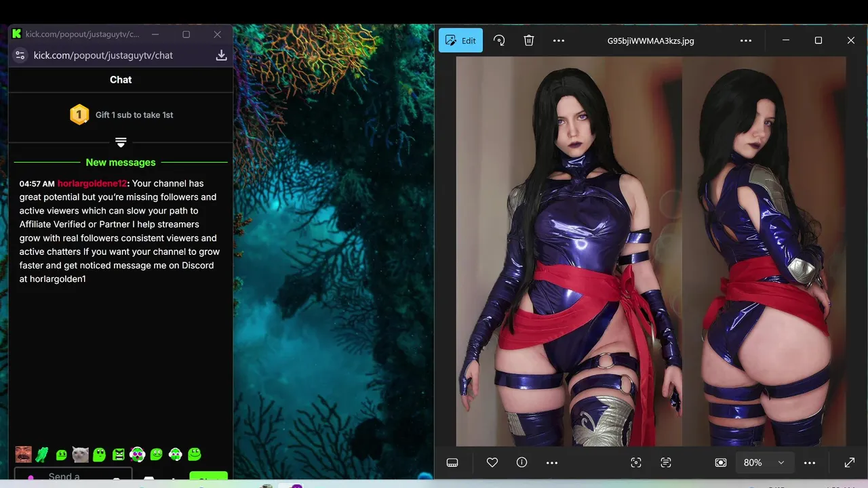Open more options beside the trash icon
The image size is (868, 488).
[x=559, y=41]
